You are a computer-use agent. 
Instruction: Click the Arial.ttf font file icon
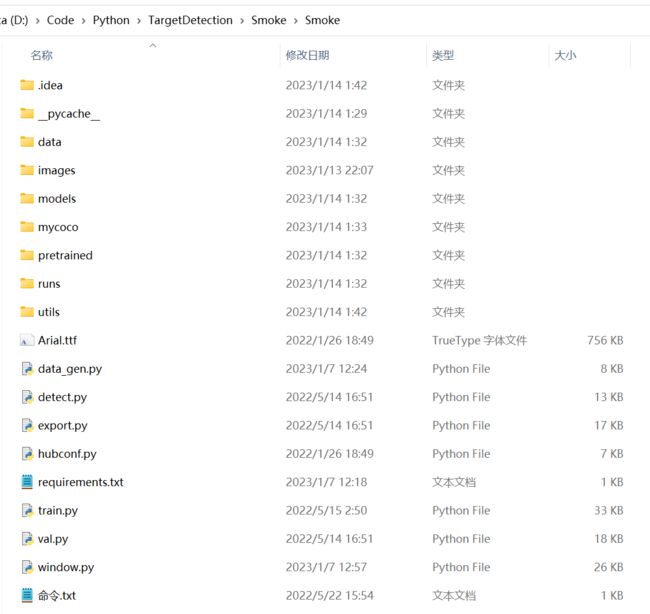point(27,340)
